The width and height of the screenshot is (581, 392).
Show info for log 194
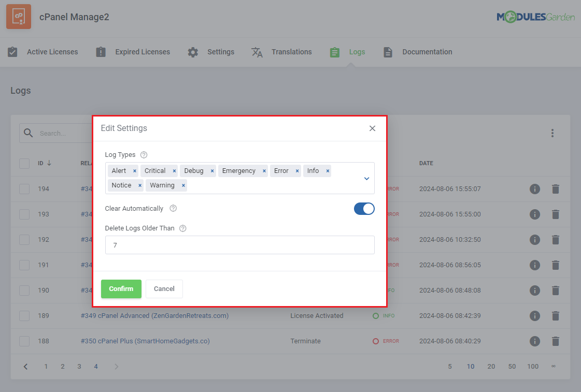(x=535, y=189)
